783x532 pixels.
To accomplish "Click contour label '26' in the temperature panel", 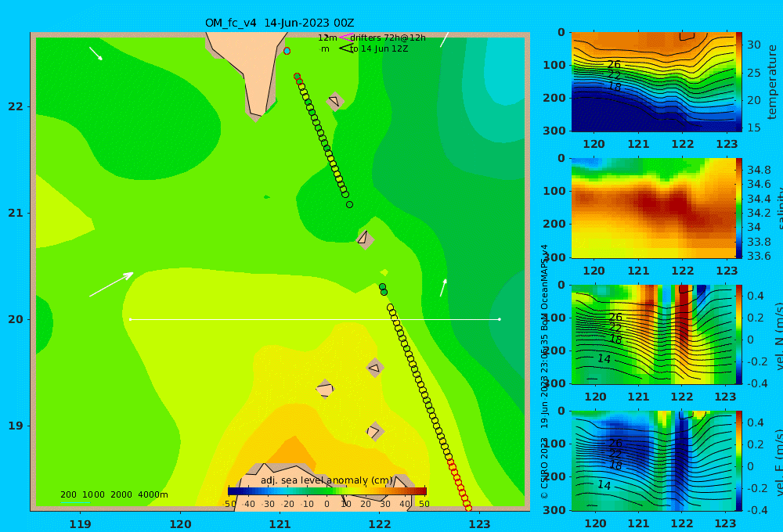I will 614,64.
